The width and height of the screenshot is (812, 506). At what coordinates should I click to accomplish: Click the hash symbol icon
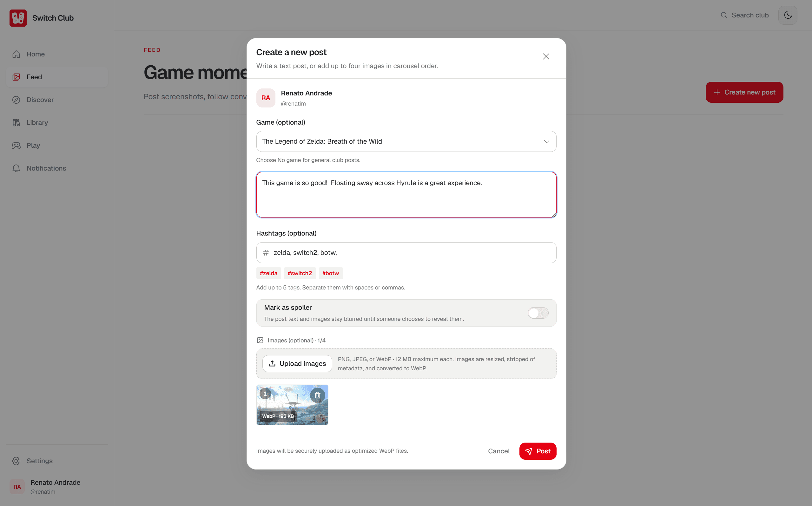tap(266, 253)
